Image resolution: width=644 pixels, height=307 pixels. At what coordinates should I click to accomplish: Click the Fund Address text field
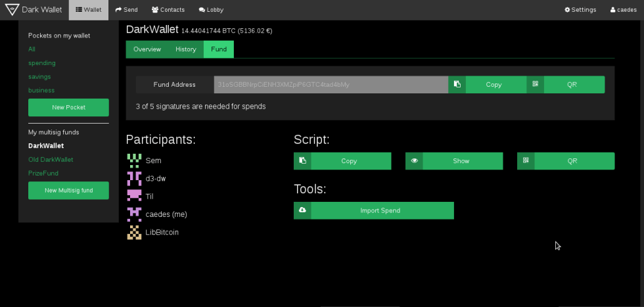pos(331,85)
